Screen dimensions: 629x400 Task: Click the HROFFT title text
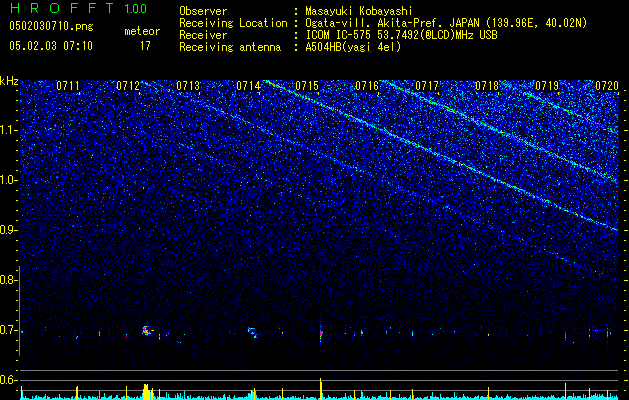(63, 8)
